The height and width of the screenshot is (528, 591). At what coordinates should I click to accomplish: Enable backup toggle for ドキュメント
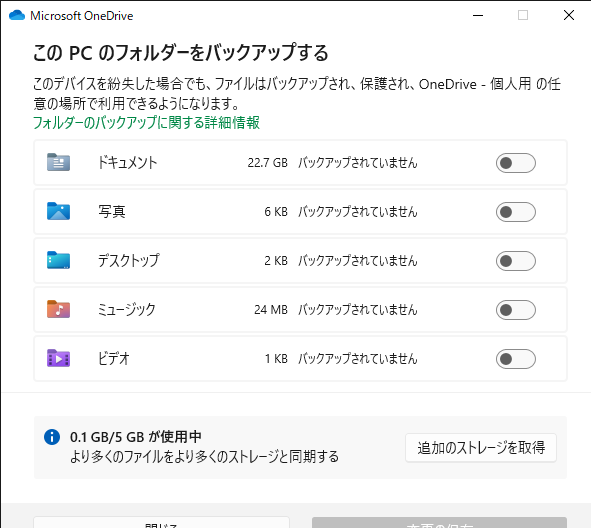[516, 163]
